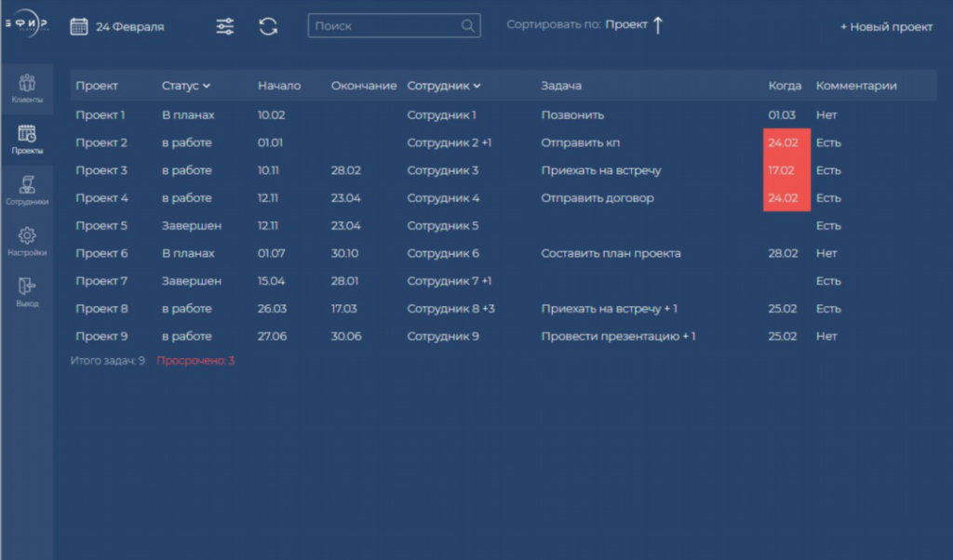Click the Приехать на встречу task of Проект 3
953x560 pixels.
coord(601,170)
